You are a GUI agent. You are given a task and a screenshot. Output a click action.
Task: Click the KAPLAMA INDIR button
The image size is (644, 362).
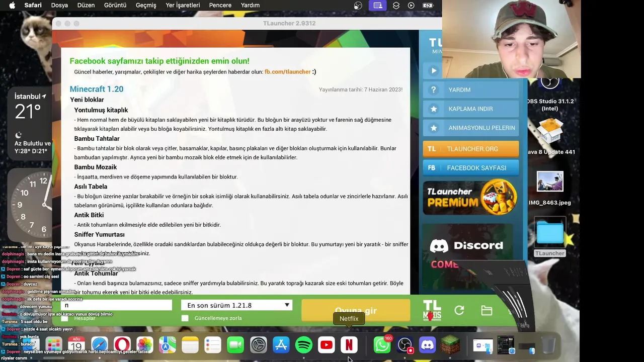(471, 109)
